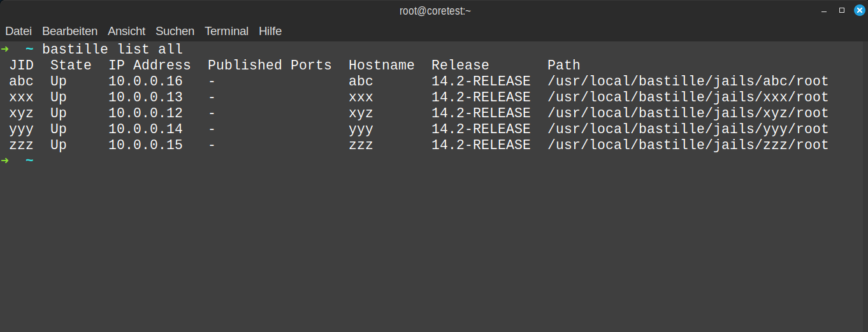
Task: Open the Terminal menu
Action: point(226,31)
